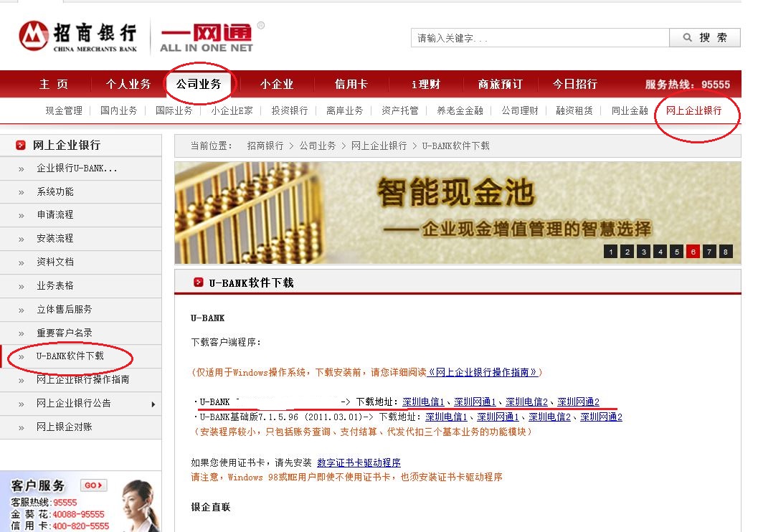758x532 pixels.
Task: Select 资产托管 in the submenu
Action: coord(399,110)
